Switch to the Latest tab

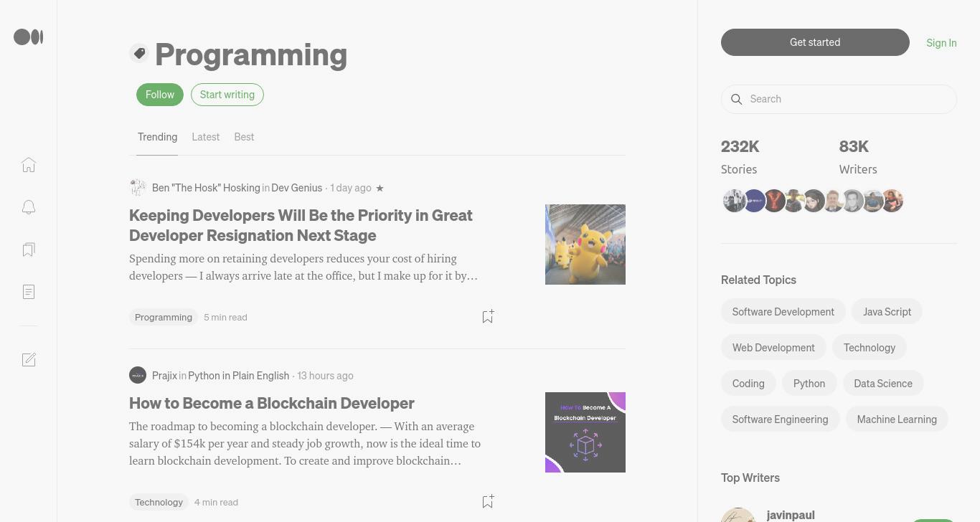pyautogui.click(x=206, y=137)
